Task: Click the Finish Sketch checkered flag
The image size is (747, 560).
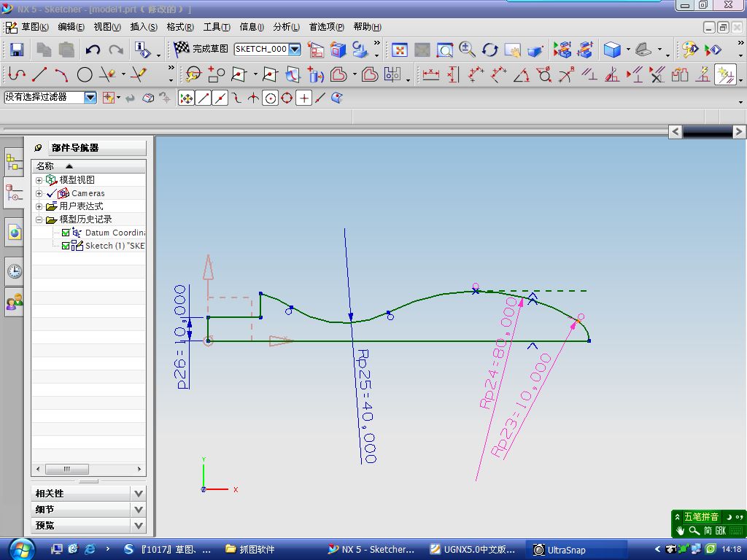Action: pos(181,49)
